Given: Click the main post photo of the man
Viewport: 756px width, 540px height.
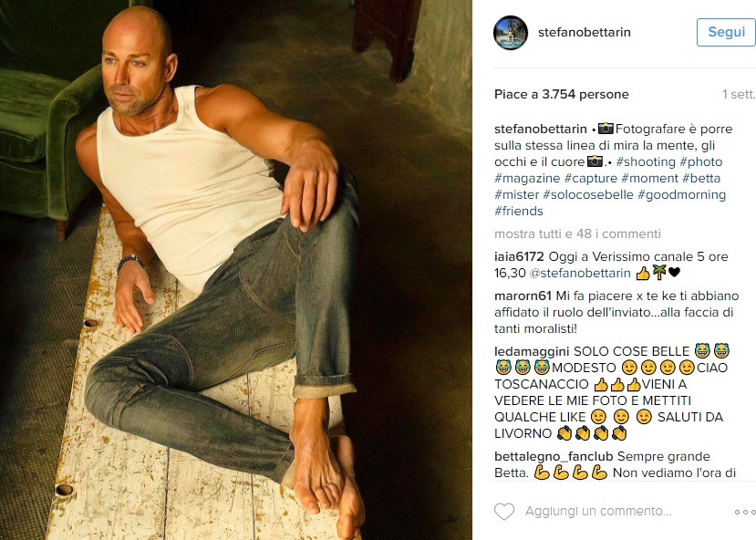Looking at the screenshot, I should 236,270.
